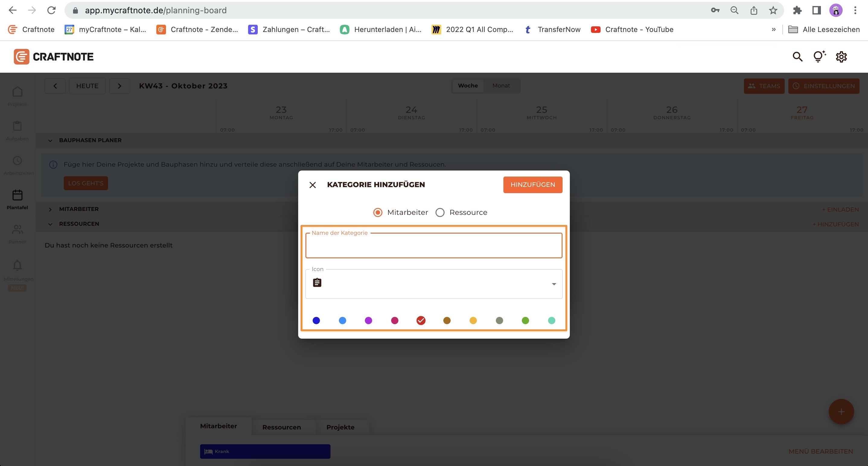
Task: Open Alle Lesezeichen folder
Action: pos(824,30)
